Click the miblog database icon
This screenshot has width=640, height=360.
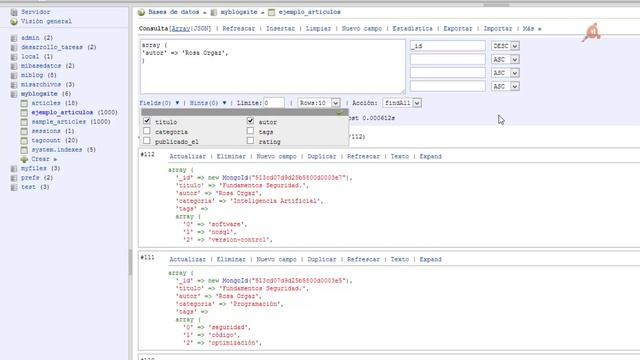tap(14, 76)
